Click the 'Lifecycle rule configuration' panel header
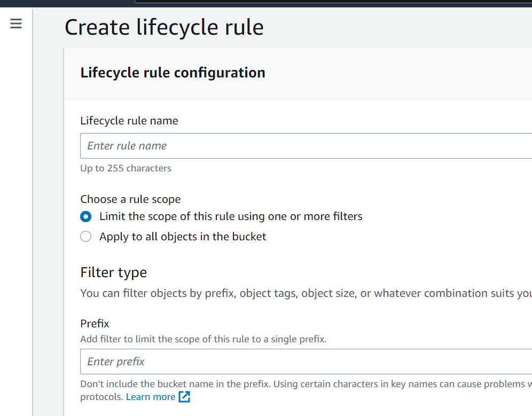This screenshot has width=532, height=416. click(x=173, y=73)
